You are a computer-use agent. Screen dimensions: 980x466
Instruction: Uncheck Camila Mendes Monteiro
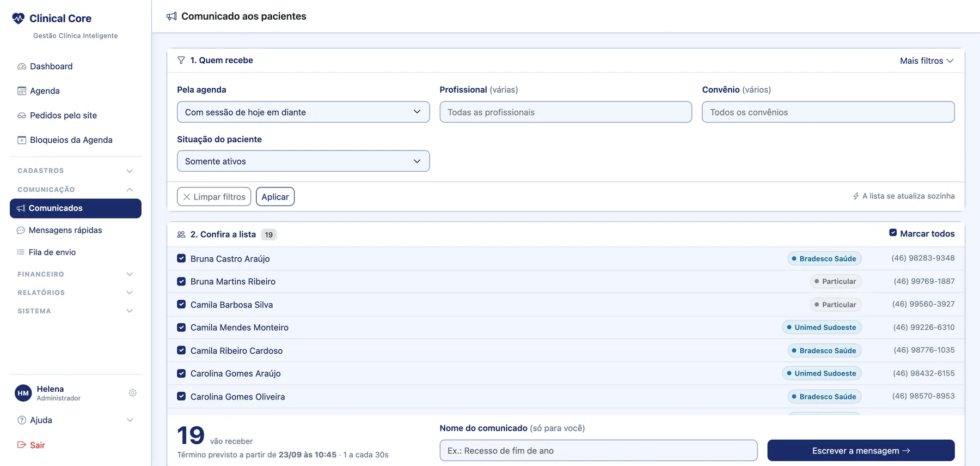point(181,328)
